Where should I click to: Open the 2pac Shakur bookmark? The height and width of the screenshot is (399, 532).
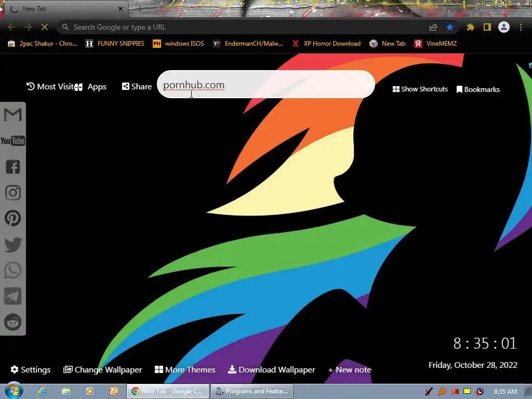tap(43, 44)
